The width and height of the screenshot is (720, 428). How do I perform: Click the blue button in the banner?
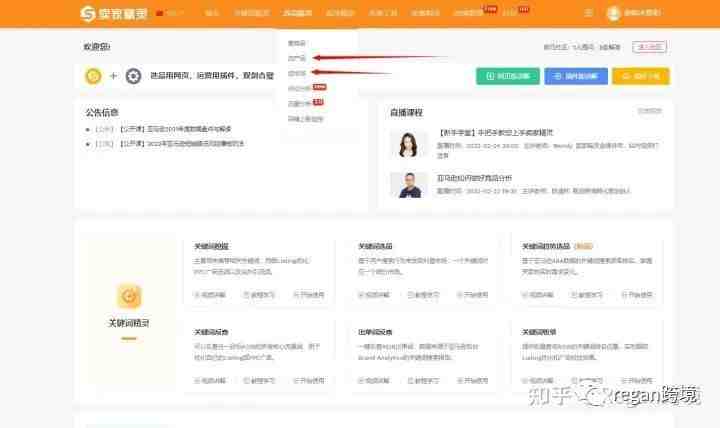click(x=576, y=76)
